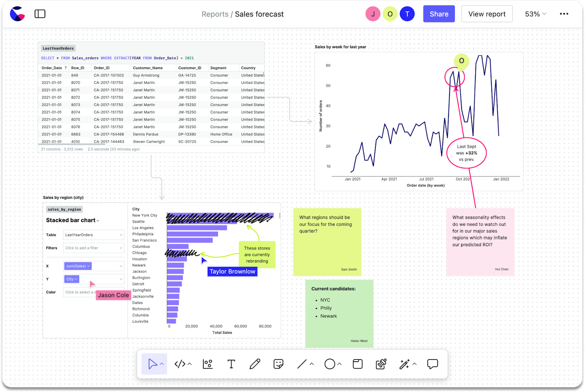Open the Table LastYearOrders dropdown
Screen dimensions: 585x392
94,235
